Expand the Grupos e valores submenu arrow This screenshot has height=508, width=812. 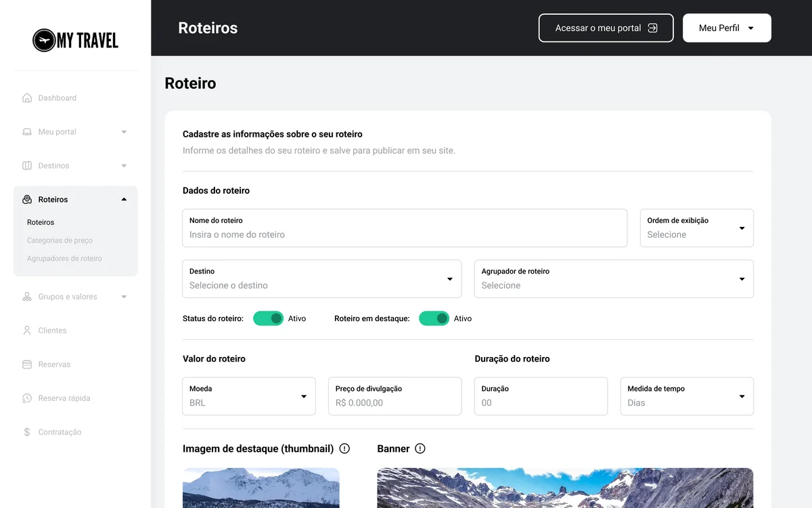click(x=124, y=297)
